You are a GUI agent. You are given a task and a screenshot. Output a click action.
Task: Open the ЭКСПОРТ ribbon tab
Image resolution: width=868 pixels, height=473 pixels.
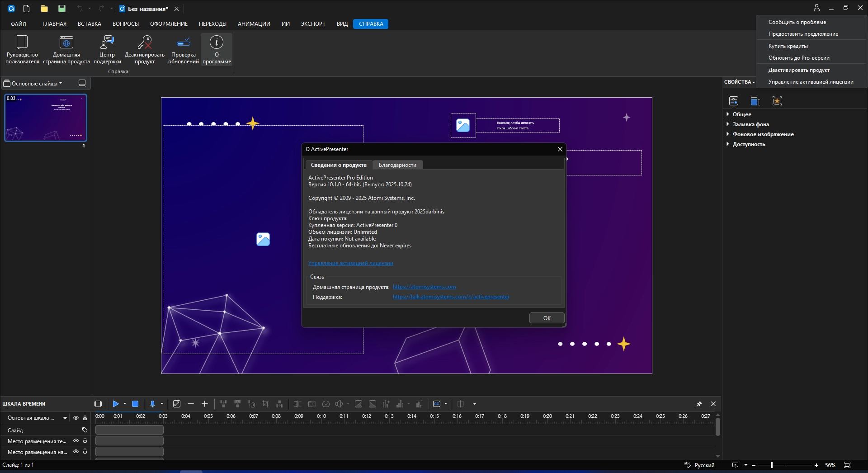click(313, 24)
